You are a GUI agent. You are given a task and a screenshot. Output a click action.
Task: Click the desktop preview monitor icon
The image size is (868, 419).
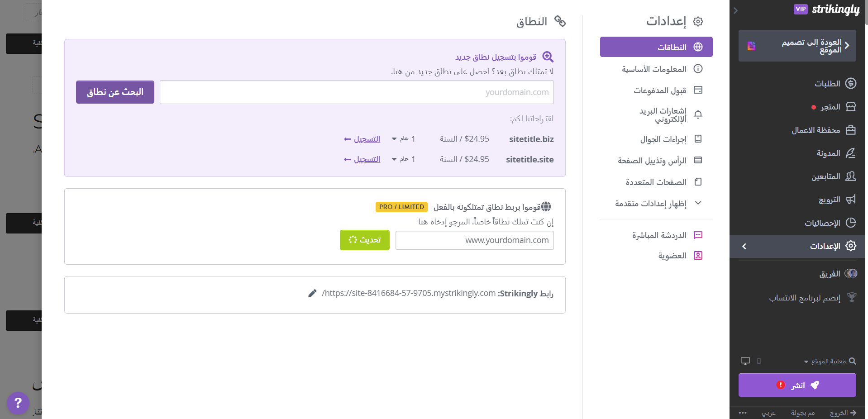(745, 361)
